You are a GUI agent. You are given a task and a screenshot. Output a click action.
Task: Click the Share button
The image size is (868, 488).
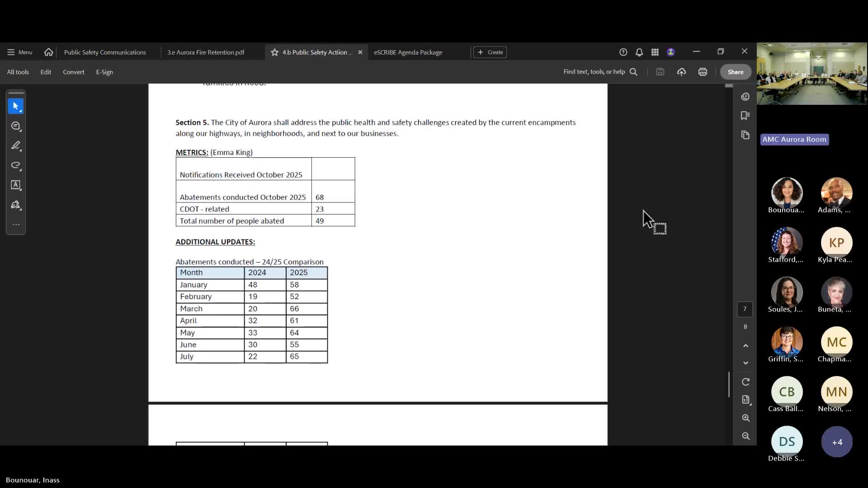(x=735, y=72)
